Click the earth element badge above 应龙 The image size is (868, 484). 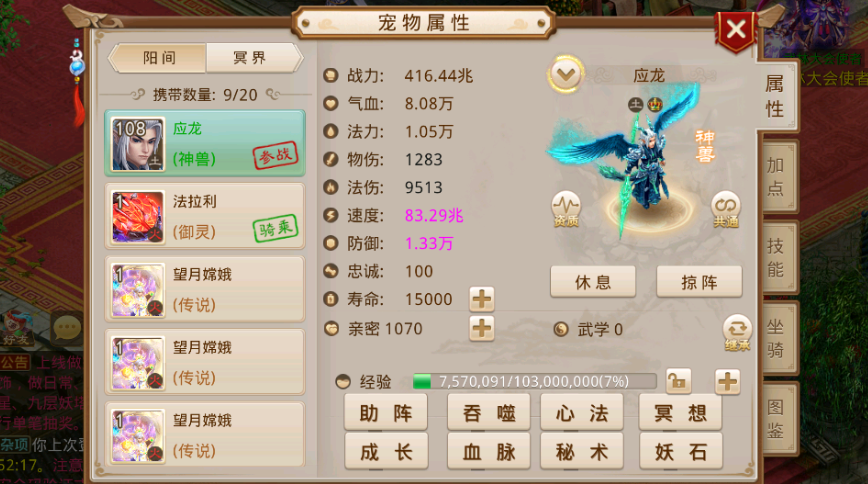click(636, 104)
